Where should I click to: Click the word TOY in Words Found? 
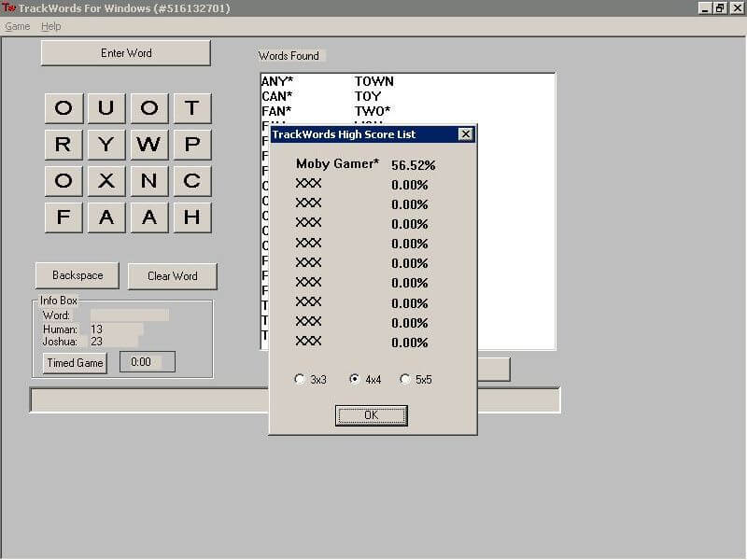coord(367,96)
